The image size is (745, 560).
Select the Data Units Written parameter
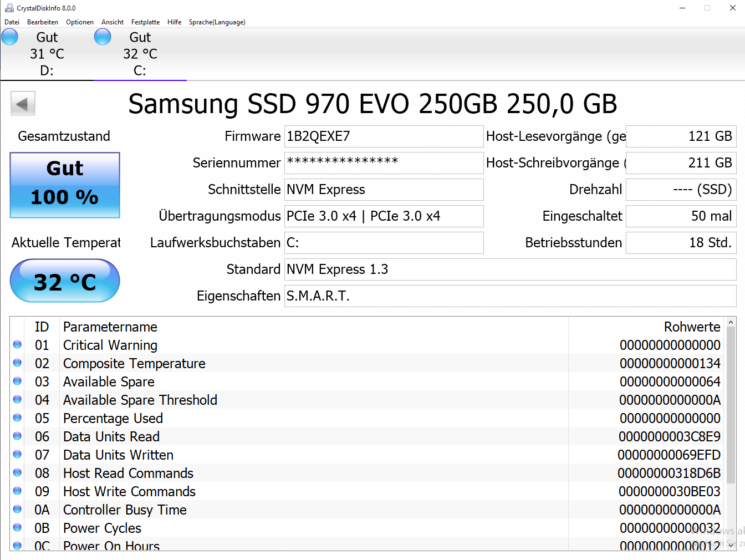point(118,455)
